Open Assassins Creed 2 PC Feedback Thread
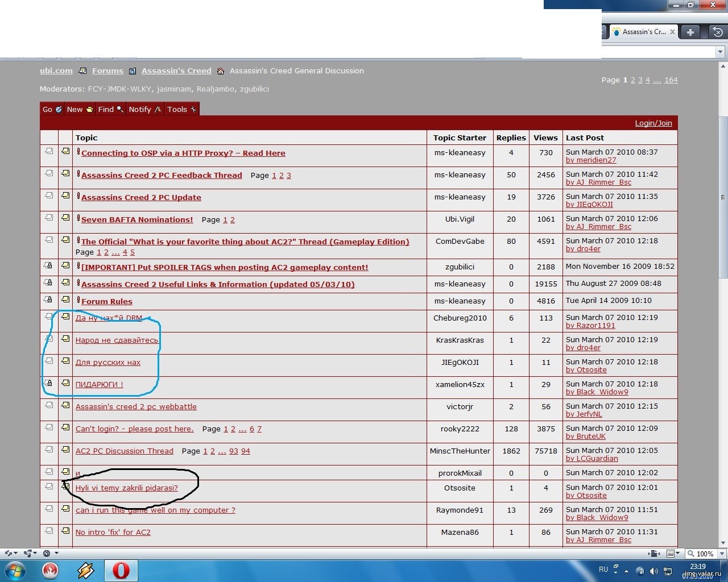 coord(162,175)
